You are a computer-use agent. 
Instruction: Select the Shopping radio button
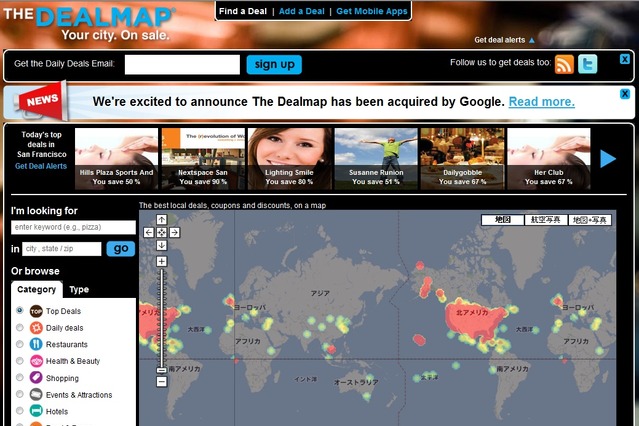20,377
